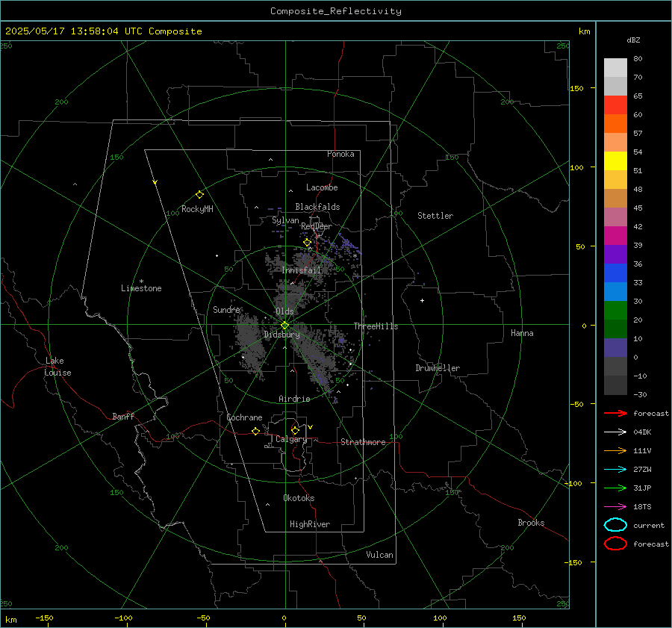Click the Limestone label
The image size is (672, 628).
pyautogui.click(x=141, y=288)
